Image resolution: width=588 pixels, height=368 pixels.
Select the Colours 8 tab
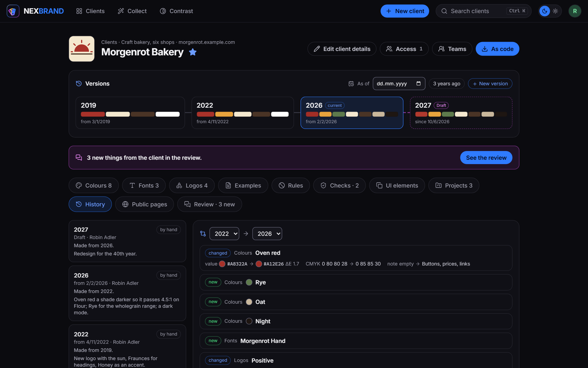[94, 185]
